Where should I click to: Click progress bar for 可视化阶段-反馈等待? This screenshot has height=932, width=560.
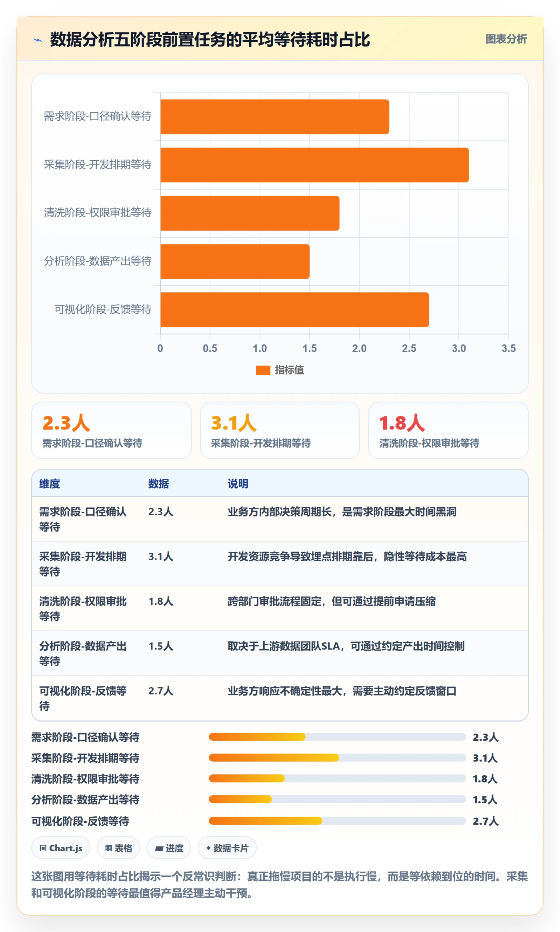click(x=338, y=821)
